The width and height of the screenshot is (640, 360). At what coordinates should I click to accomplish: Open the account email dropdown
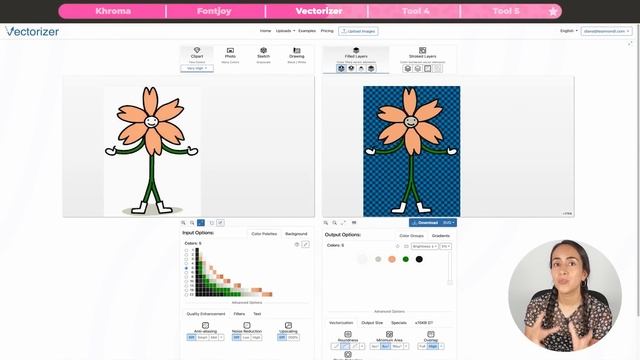607,31
